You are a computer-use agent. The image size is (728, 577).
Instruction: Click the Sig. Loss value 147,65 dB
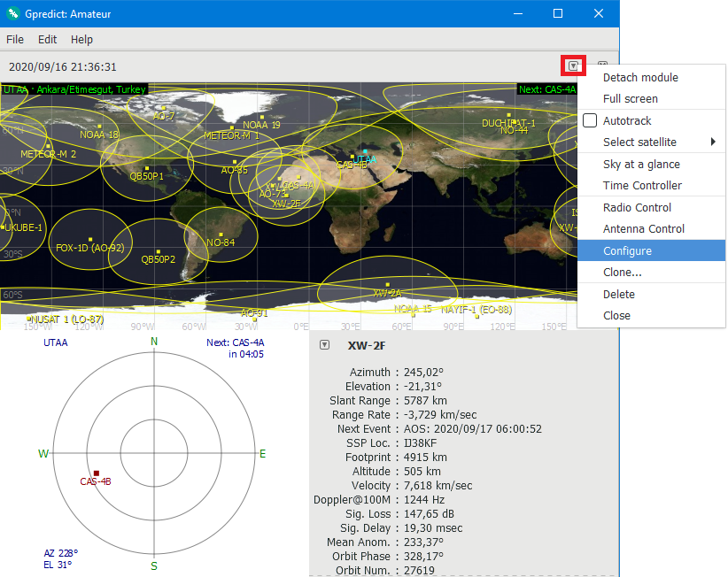click(x=429, y=514)
